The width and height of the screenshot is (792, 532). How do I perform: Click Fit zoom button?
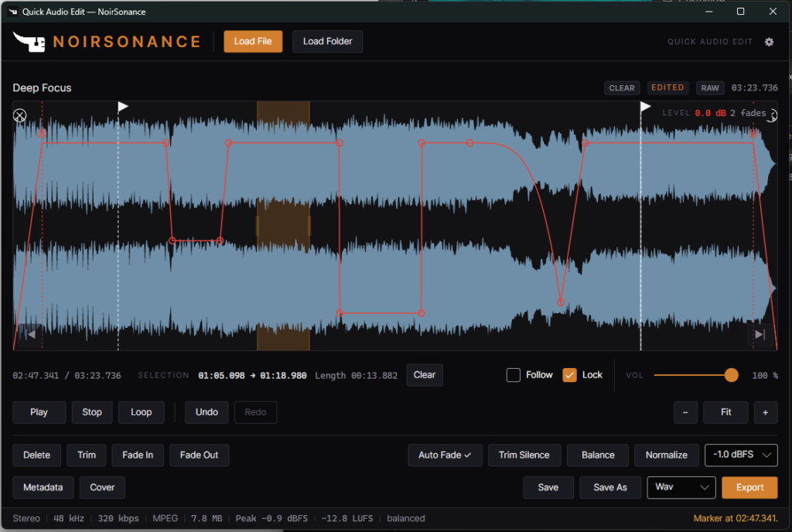[x=725, y=412]
